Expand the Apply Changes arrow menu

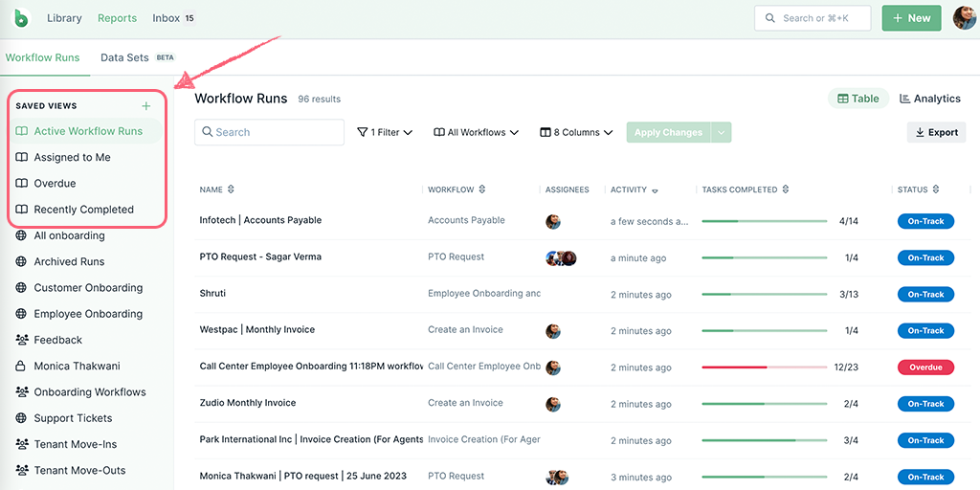click(722, 132)
